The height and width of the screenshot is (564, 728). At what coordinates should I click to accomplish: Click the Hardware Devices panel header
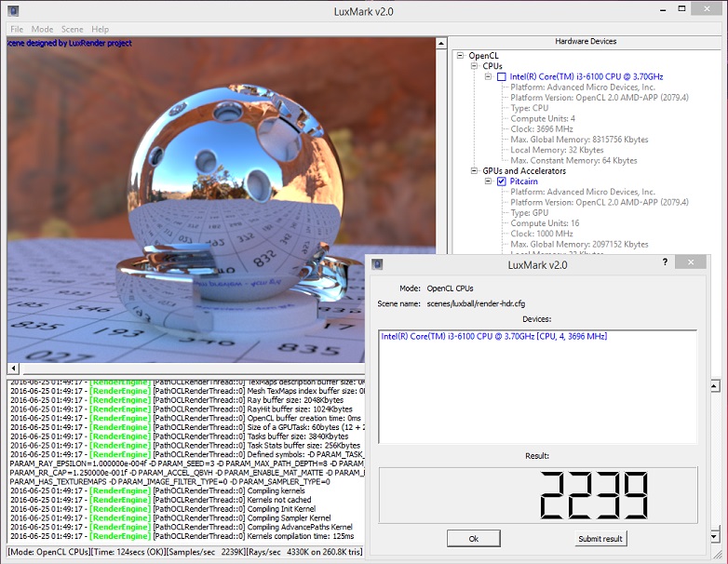(x=586, y=41)
